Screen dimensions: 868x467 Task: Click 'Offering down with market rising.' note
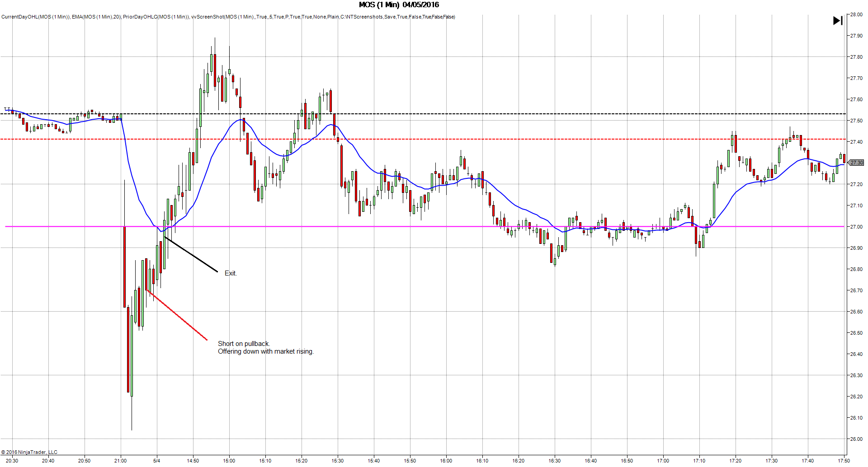[266, 351]
